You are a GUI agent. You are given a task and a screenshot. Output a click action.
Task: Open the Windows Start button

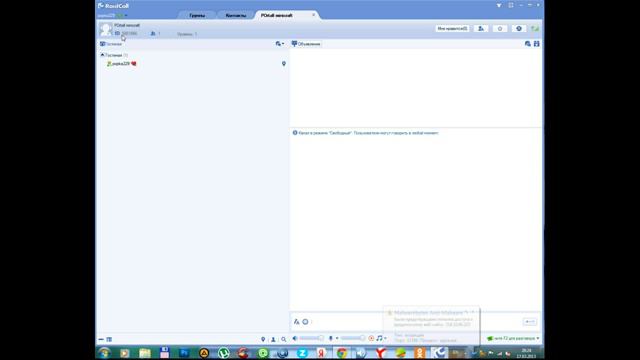coord(104,353)
